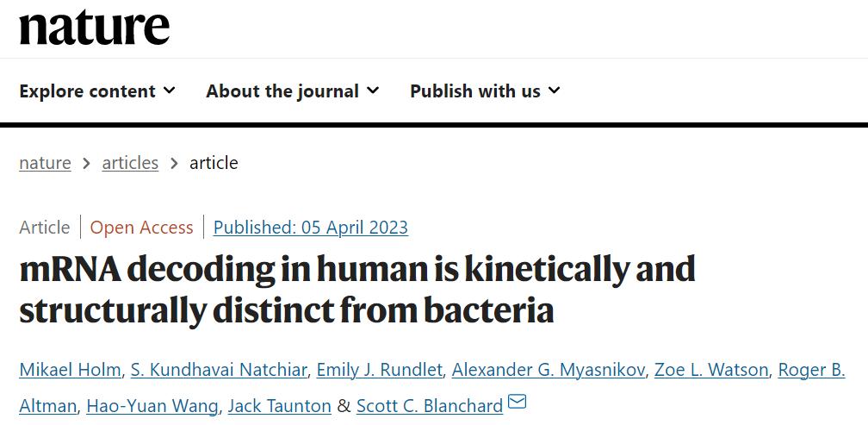
Task: Click the Published: 05 April 2023 link
Action: click(310, 228)
